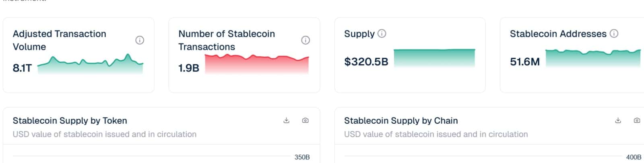The height and width of the screenshot is (163, 644).
Task: Show info for Stablecoin Addresses
Action: (x=614, y=34)
